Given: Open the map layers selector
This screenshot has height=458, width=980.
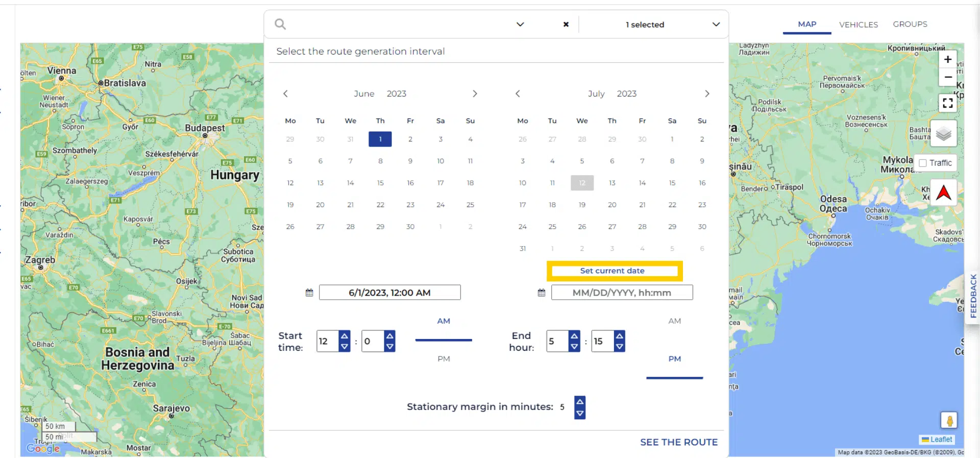Looking at the screenshot, I should coord(943,134).
